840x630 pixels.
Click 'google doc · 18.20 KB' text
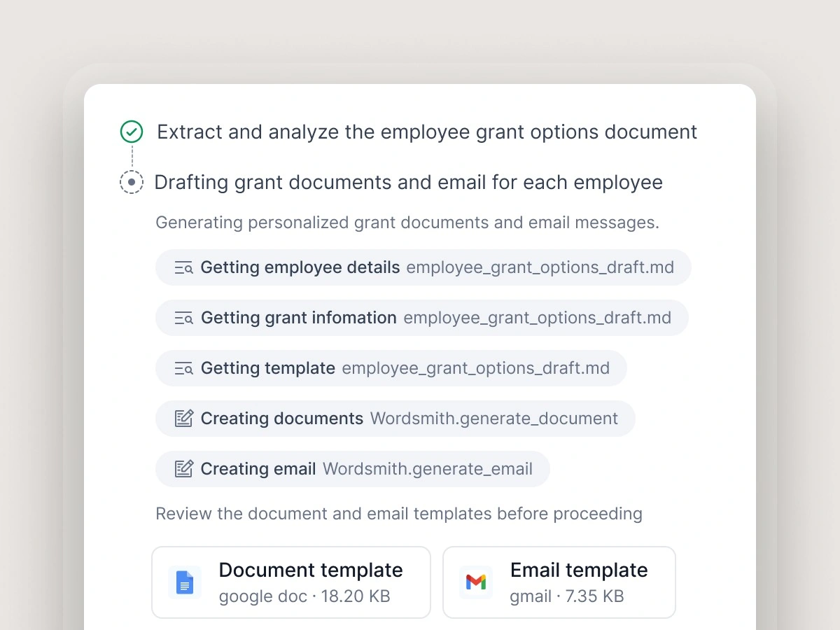304,596
